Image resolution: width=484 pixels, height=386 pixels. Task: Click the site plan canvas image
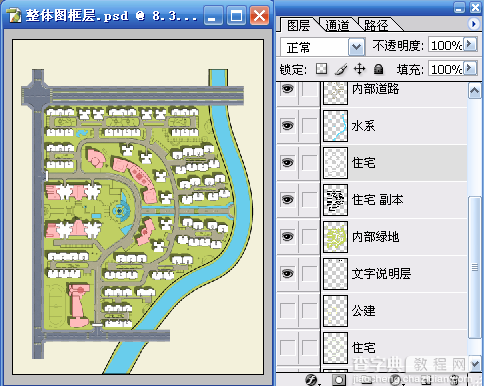138,207
